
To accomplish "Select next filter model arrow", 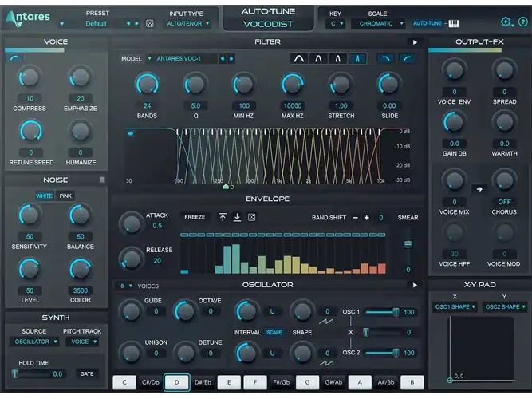I will tap(231, 59).
